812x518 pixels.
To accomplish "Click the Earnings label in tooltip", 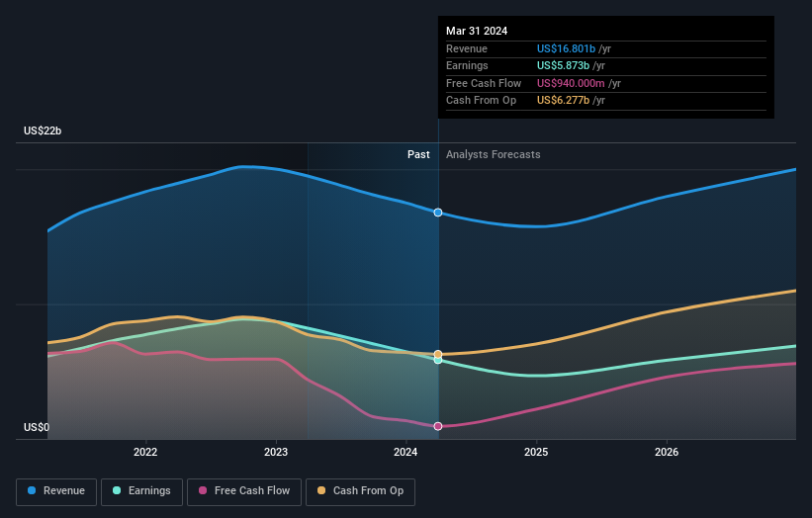I will click(467, 65).
